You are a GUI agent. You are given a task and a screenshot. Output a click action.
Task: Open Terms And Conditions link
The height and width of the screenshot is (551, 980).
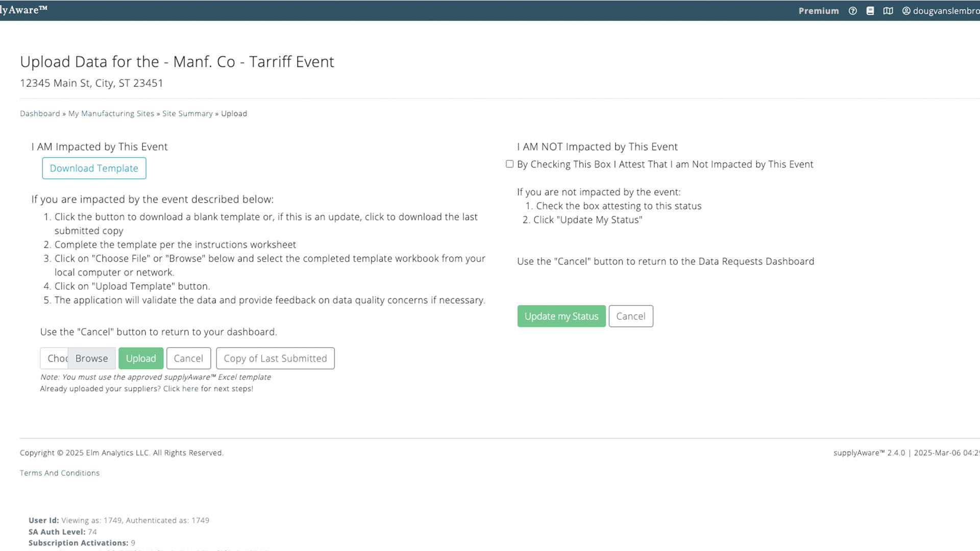[60, 473]
